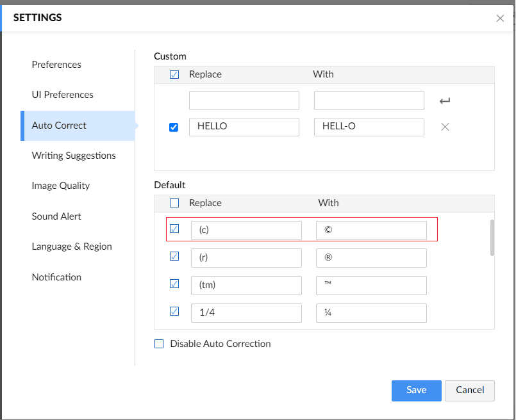The height and width of the screenshot is (420, 516).
Task: Uncheck the (tm) trademark checkbox
Action: [x=174, y=284]
